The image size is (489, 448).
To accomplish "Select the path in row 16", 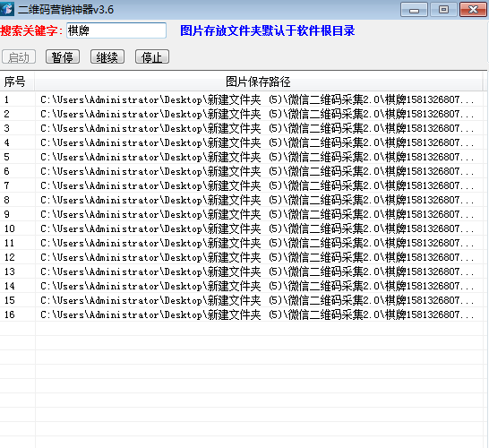I will pos(257,314).
